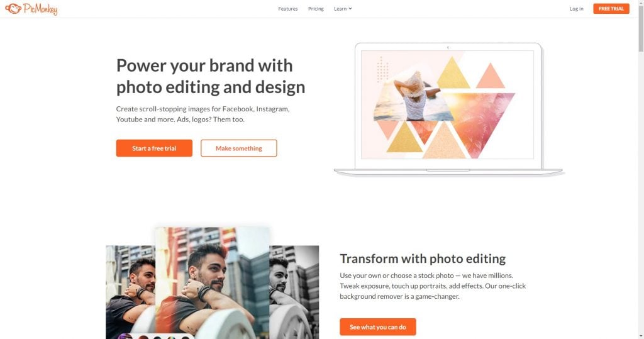Click the Transform with photo editing heading
Image resolution: width=644 pixels, height=339 pixels.
pyautogui.click(x=423, y=258)
